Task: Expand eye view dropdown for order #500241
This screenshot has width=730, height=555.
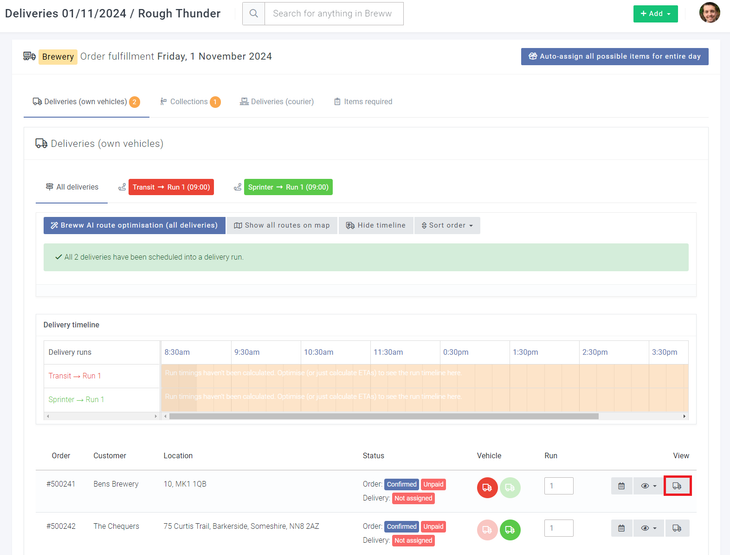Action: point(648,486)
